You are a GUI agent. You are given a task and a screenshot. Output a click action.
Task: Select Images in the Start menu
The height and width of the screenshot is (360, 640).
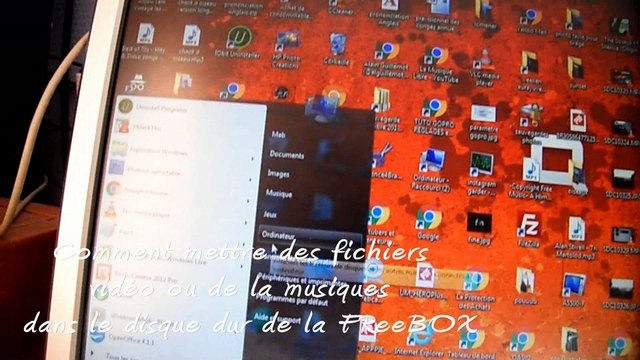pos(278,174)
